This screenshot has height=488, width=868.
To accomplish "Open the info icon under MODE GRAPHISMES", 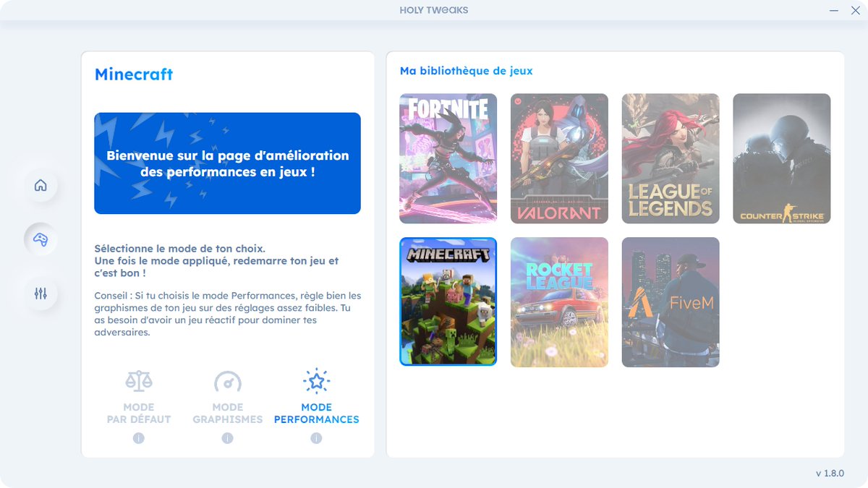I will click(x=227, y=437).
